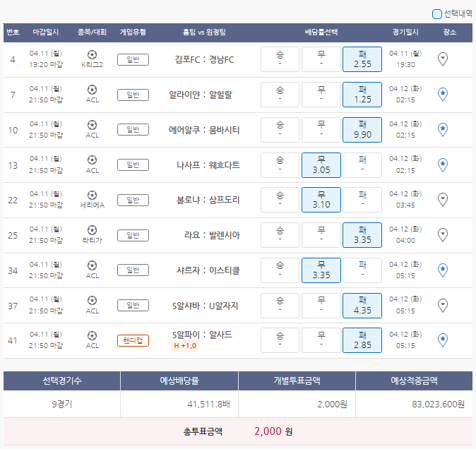476x449 pixels.
Task: Deselect 패 2.85 for S알파이 : 알사드
Action: [x=362, y=340]
